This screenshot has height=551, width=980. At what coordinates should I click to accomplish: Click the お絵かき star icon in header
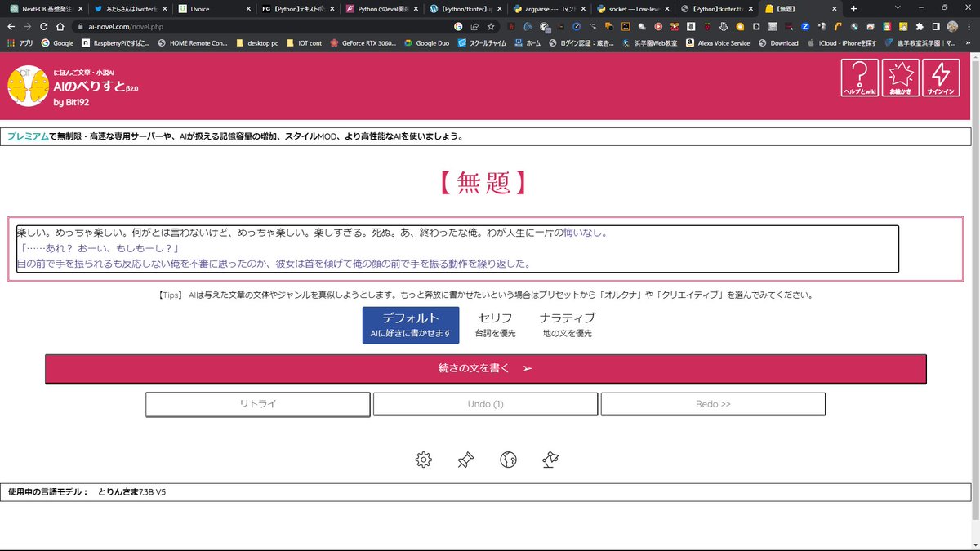pos(900,79)
